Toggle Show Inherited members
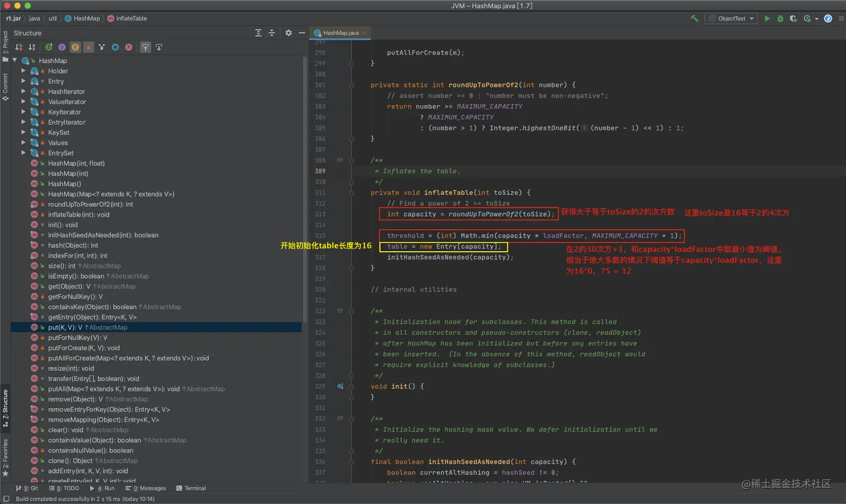Viewport: 846px width, 504px height. pyautogui.click(x=49, y=47)
